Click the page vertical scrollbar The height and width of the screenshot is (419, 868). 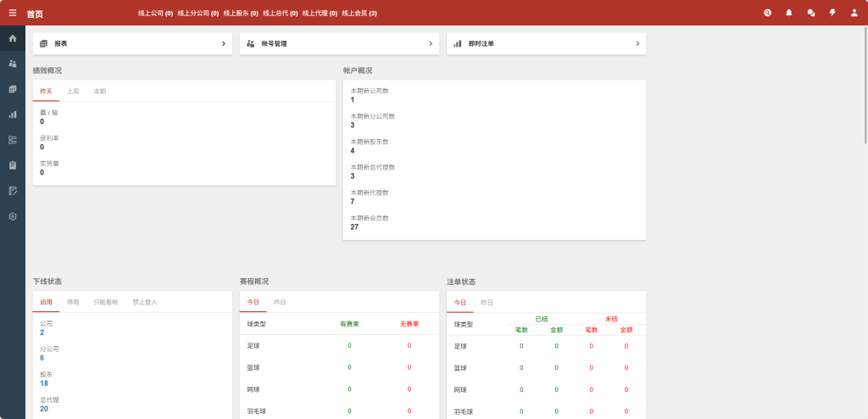click(x=865, y=83)
